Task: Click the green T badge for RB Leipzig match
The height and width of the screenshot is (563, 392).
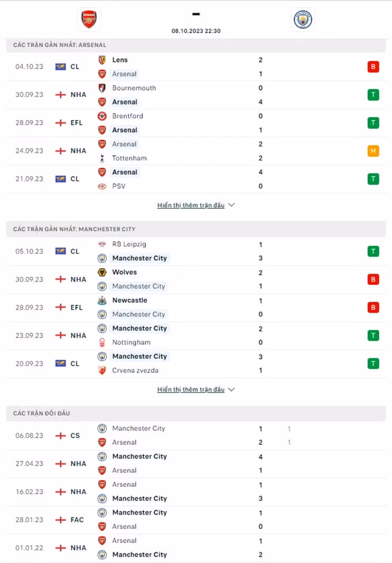Action: point(374,252)
